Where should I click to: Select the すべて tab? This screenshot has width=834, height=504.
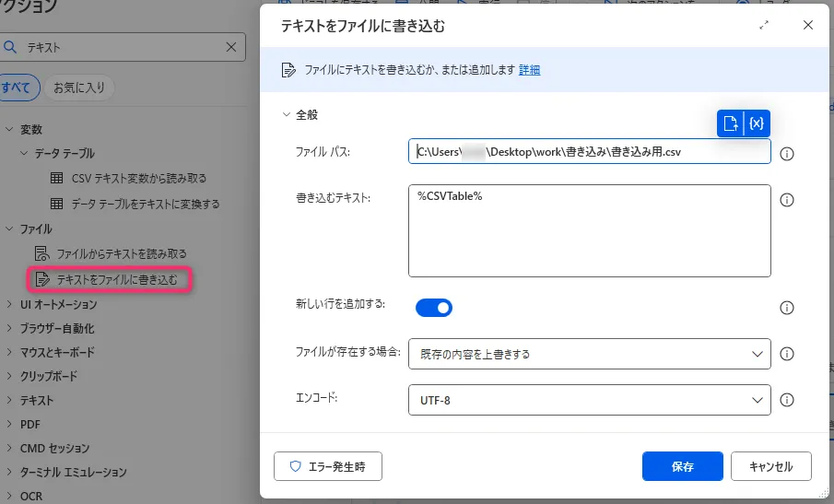(16, 88)
